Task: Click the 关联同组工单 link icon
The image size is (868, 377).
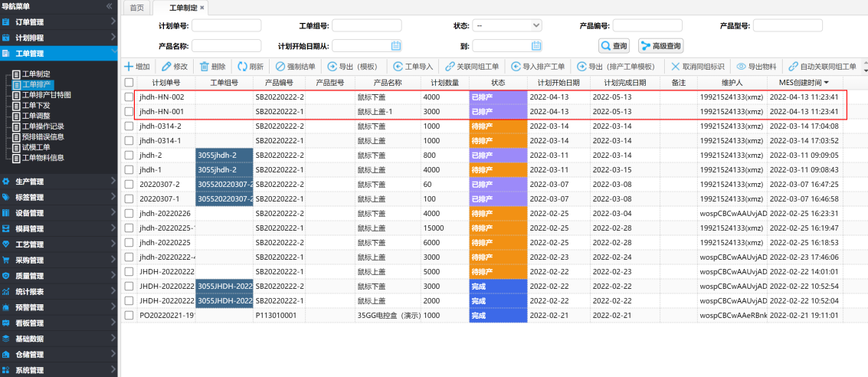Action: pyautogui.click(x=450, y=67)
